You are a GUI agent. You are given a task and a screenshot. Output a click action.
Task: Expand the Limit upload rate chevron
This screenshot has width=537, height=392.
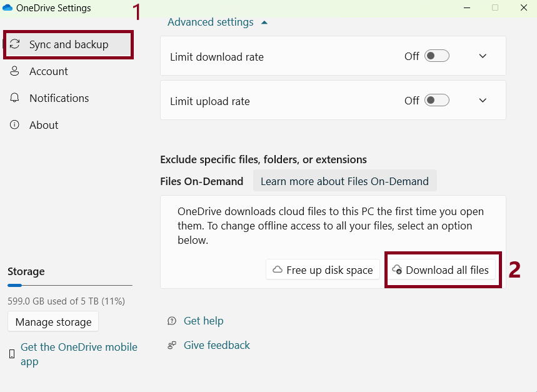click(483, 101)
